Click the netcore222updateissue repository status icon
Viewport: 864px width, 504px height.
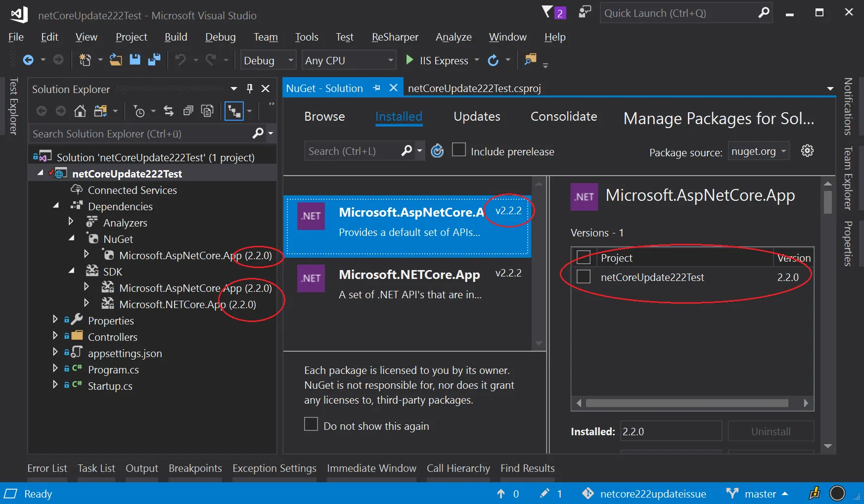coord(588,493)
